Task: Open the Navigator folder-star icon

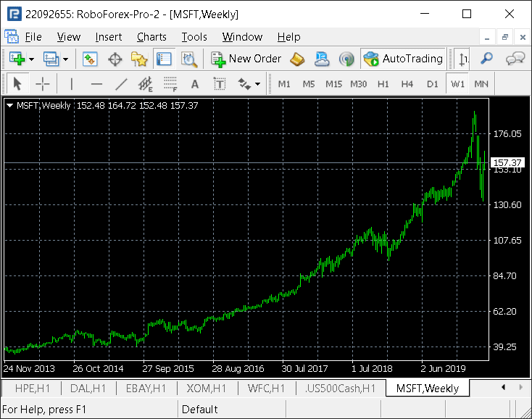Action: point(139,59)
